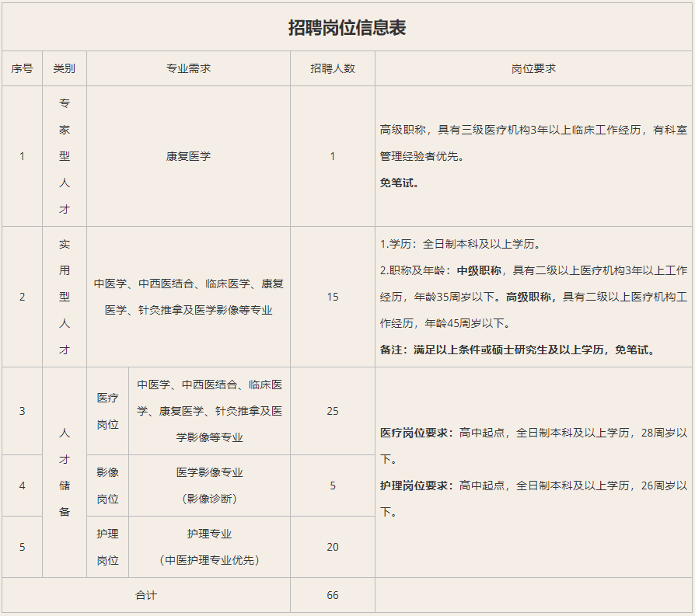Select the 护理专业（中医护理专业优先）cell
Viewport: 695px width, 616px height.
209,547
